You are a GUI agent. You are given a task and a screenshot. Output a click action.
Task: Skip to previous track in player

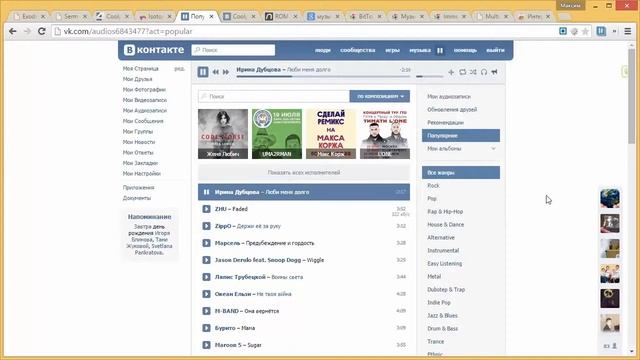tap(216, 72)
